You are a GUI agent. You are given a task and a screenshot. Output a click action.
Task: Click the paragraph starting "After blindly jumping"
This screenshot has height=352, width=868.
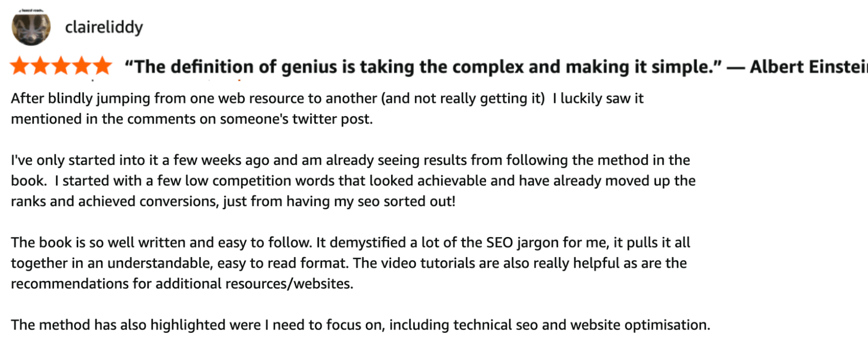327,98
